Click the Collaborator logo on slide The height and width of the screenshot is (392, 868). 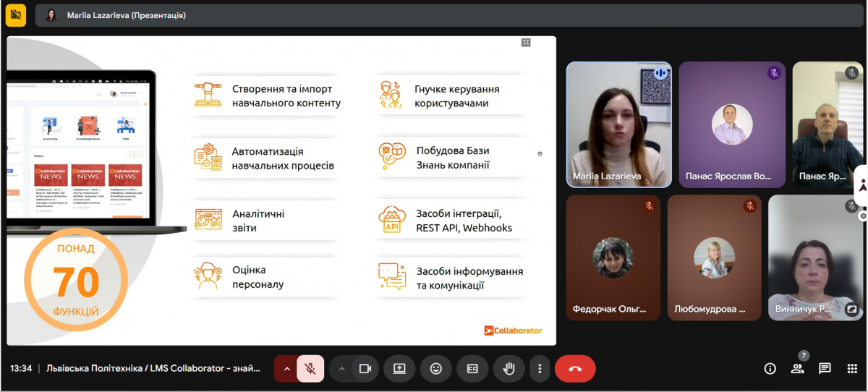[513, 331]
